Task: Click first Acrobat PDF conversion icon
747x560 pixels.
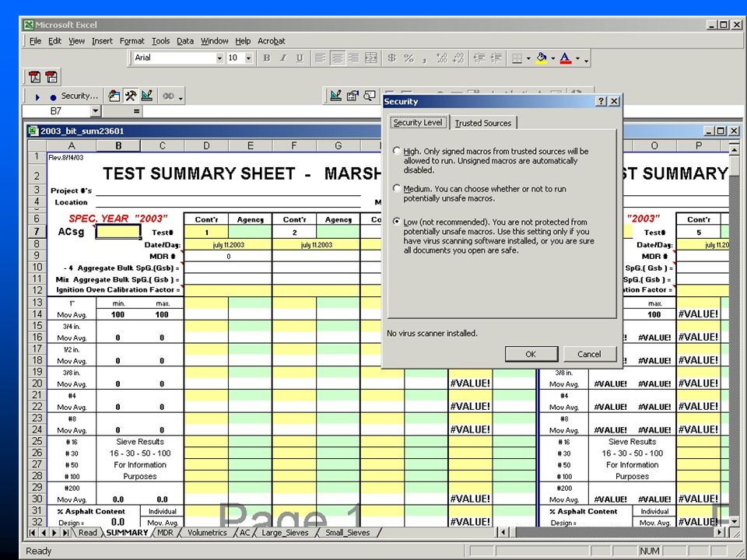Action: (x=34, y=77)
